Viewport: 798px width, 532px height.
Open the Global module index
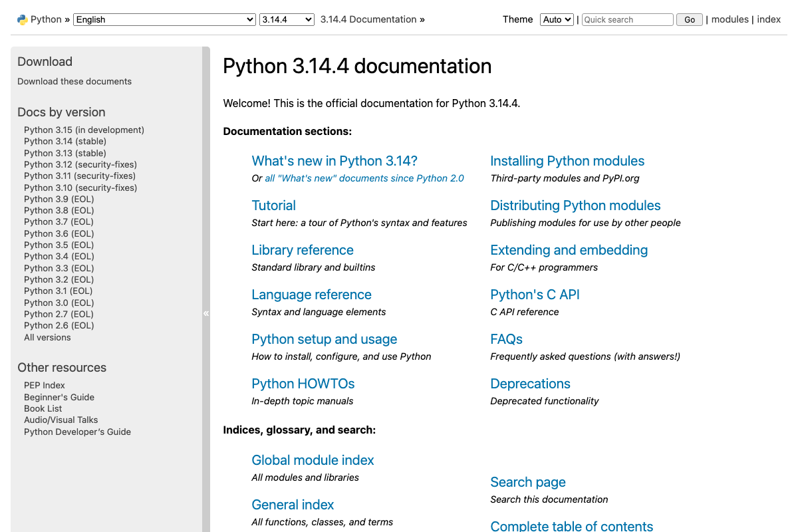(313, 460)
